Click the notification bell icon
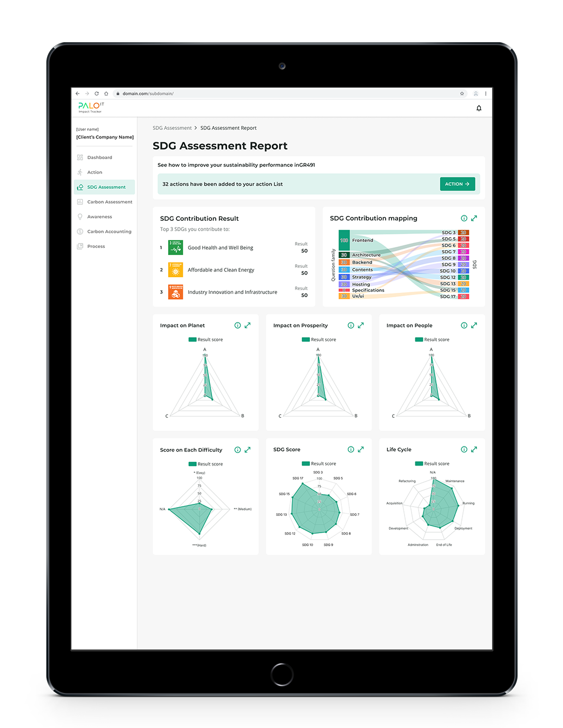The width and height of the screenshot is (563, 728). click(479, 108)
